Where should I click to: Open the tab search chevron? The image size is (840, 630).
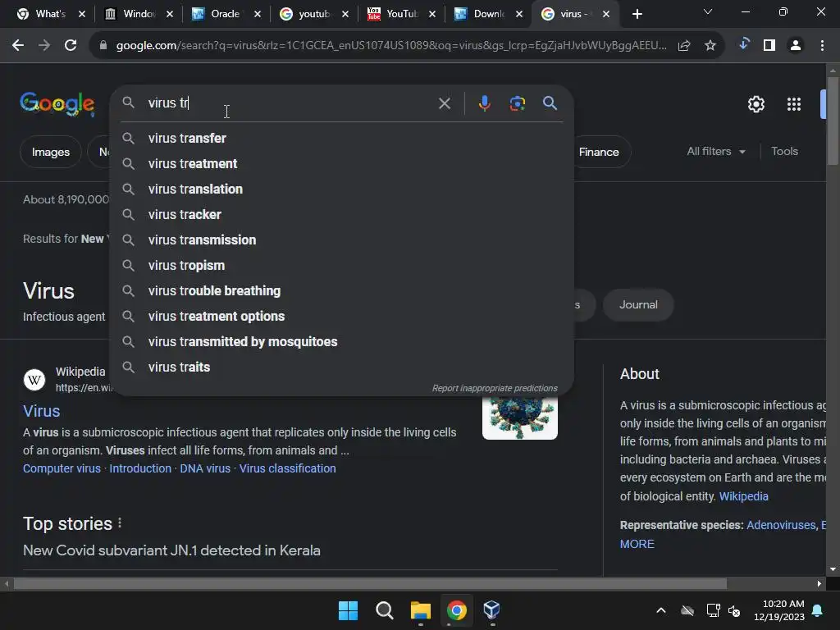tap(708, 11)
